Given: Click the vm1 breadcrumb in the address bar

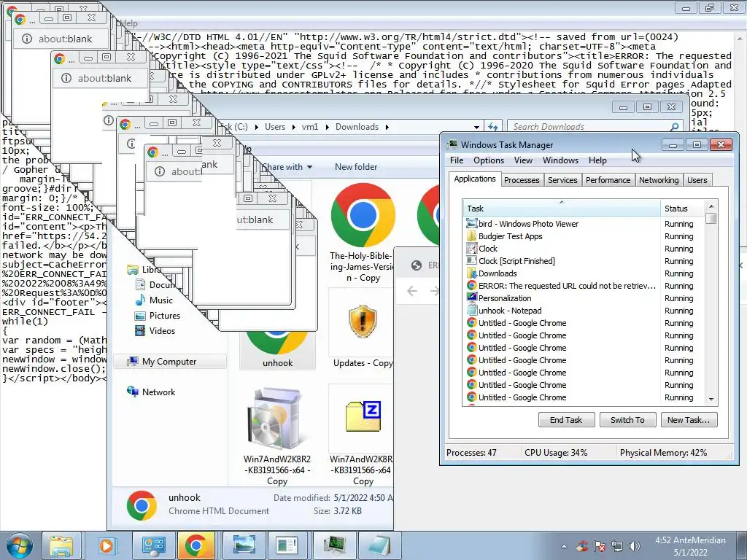Looking at the screenshot, I should point(309,127).
